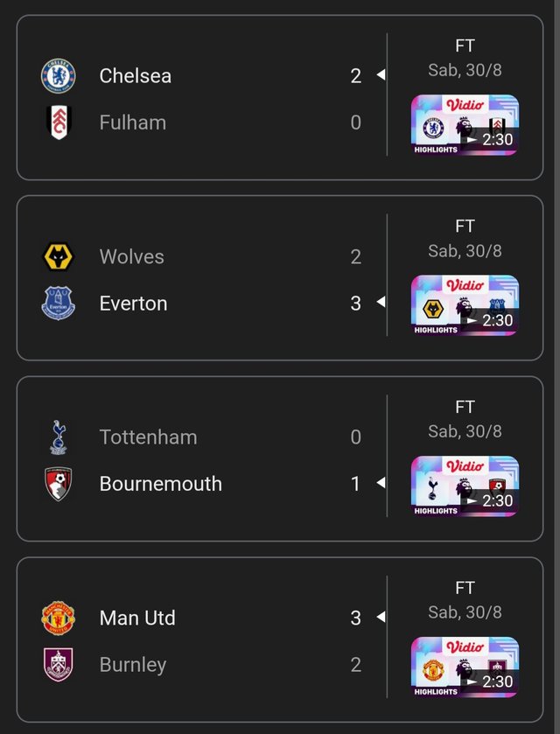Viewport: 560px width, 734px height.
Task: Click the Fulham club crest
Action: pyautogui.click(x=59, y=122)
